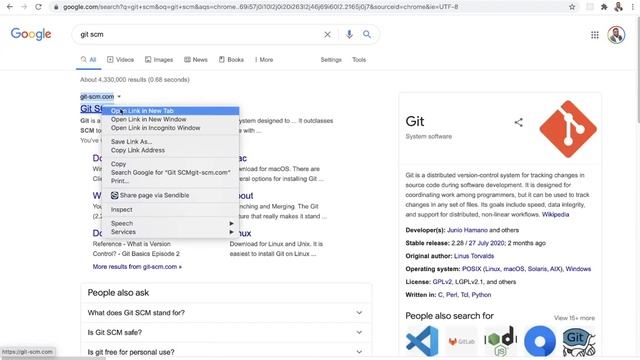Open the Google account avatar
The width and height of the screenshot is (640, 360).
tap(616, 35)
